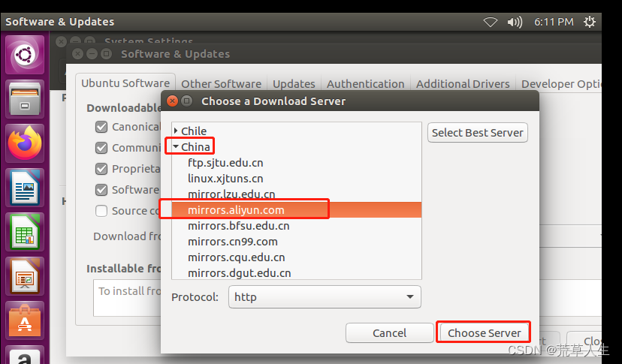
Task: Open the Amazon launcher in the dock
Action: coord(25,355)
